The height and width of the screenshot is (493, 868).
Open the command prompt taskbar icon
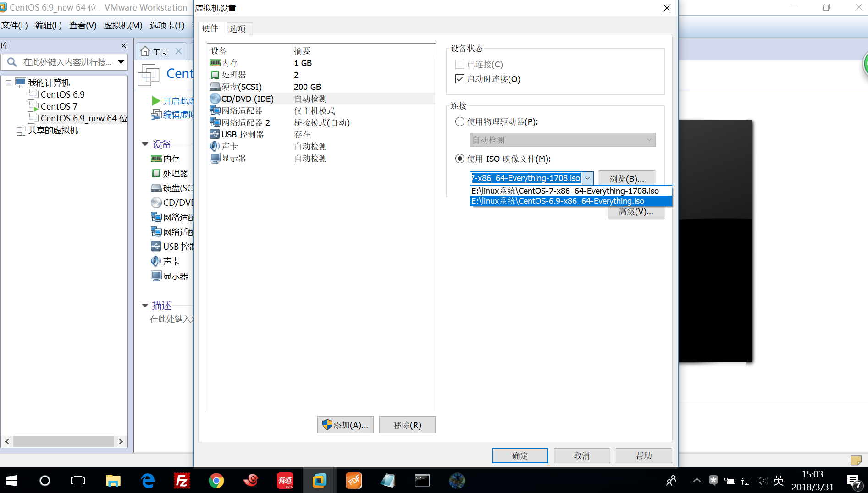[422, 480]
